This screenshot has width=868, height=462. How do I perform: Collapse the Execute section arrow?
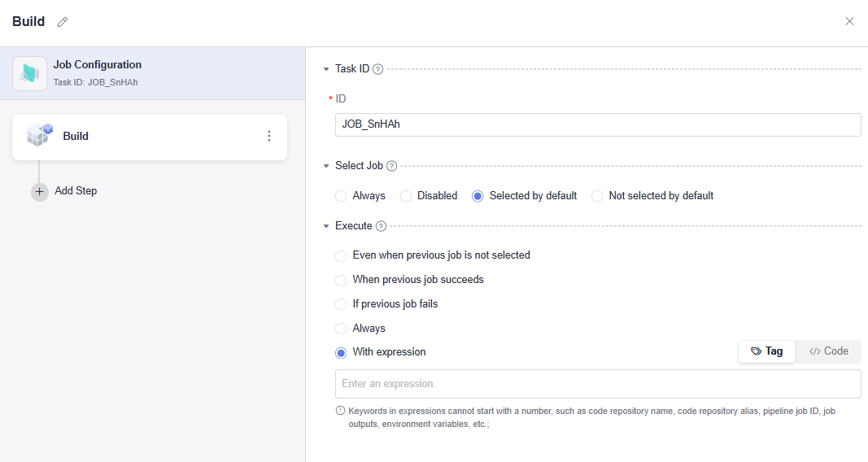[x=326, y=226]
